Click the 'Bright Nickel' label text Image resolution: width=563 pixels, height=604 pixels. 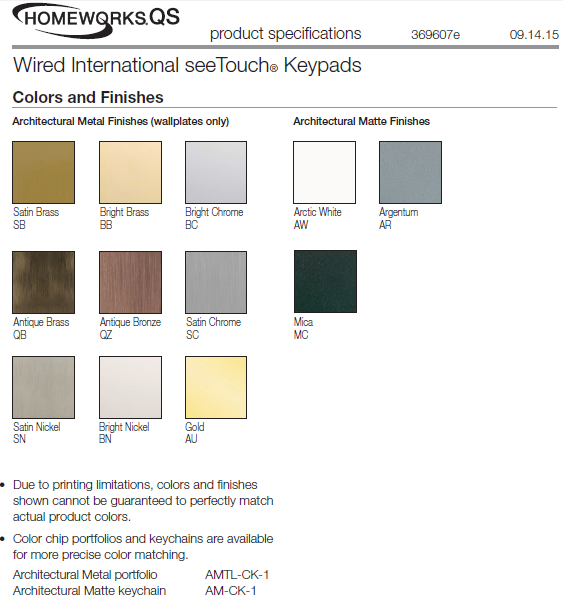pyautogui.click(x=124, y=427)
